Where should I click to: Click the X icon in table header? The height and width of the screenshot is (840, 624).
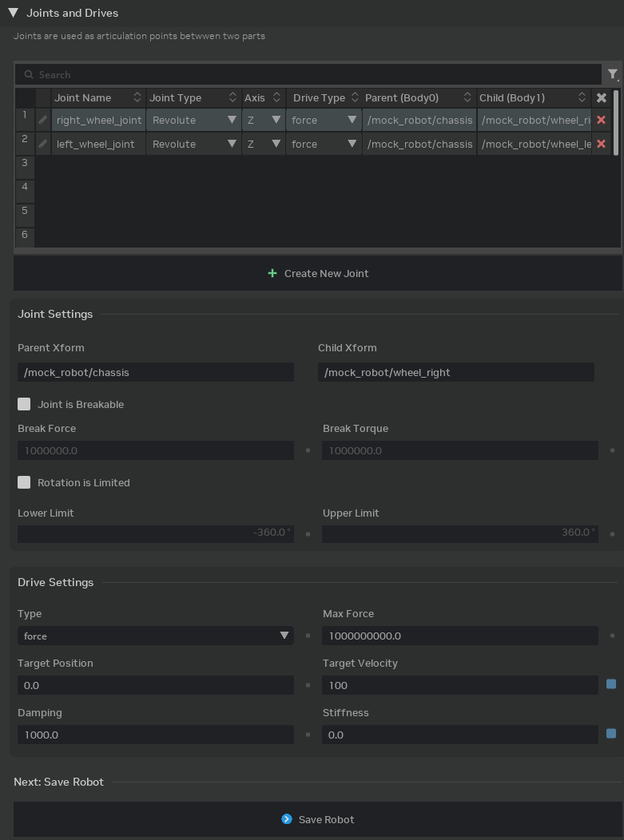pos(602,97)
